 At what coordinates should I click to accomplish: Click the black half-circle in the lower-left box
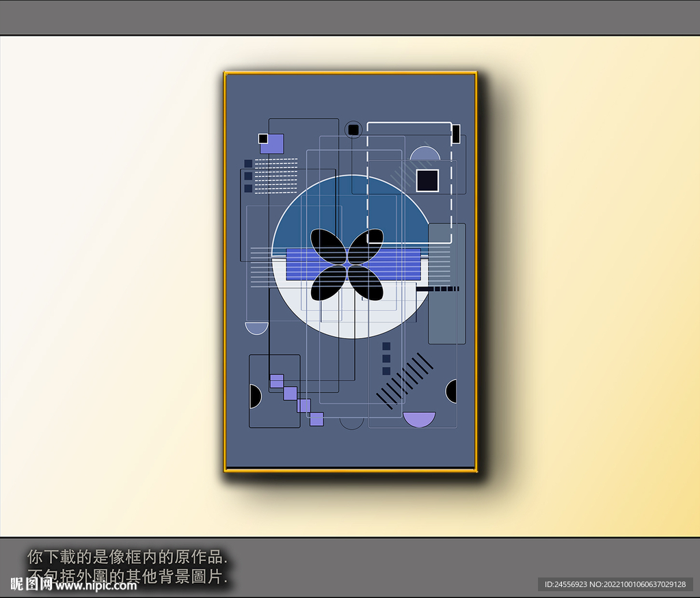(x=254, y=396)
